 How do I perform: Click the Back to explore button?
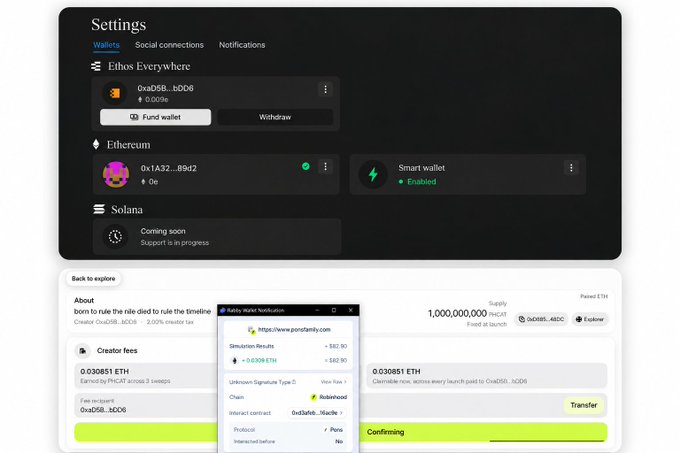coord(93,279)
